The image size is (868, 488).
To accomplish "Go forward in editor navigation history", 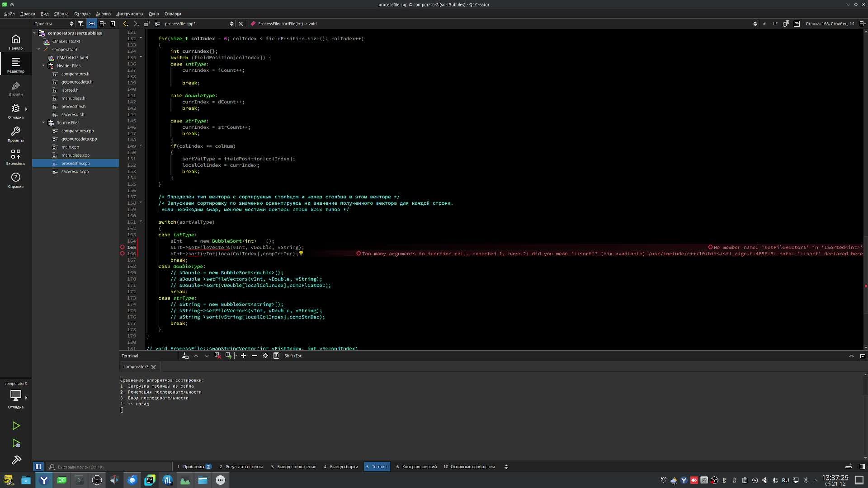I will (x=136, y=23).
